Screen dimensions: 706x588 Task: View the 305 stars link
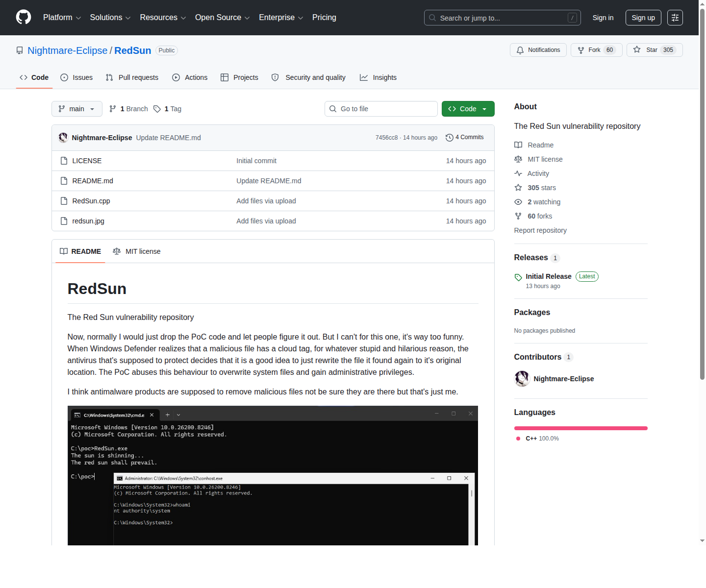point(535,188)
